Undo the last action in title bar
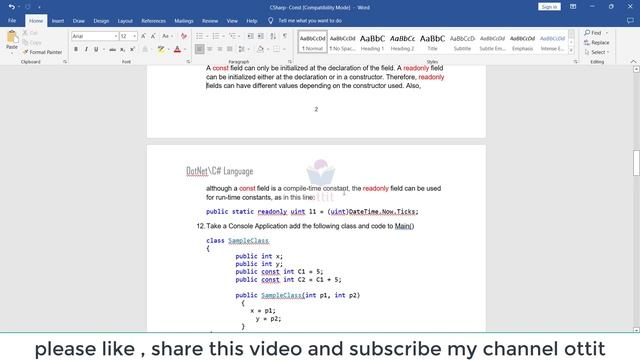640x360 pixels. (x=11, y=7)
